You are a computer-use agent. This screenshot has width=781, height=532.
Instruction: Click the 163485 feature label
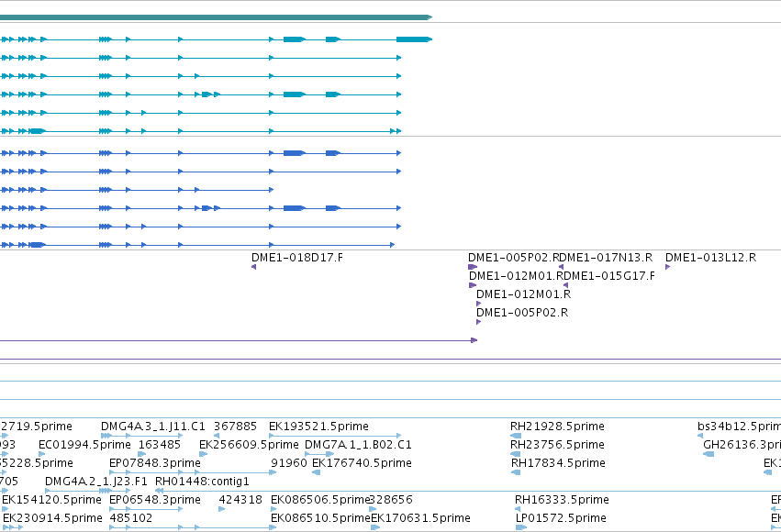point(160,445)
